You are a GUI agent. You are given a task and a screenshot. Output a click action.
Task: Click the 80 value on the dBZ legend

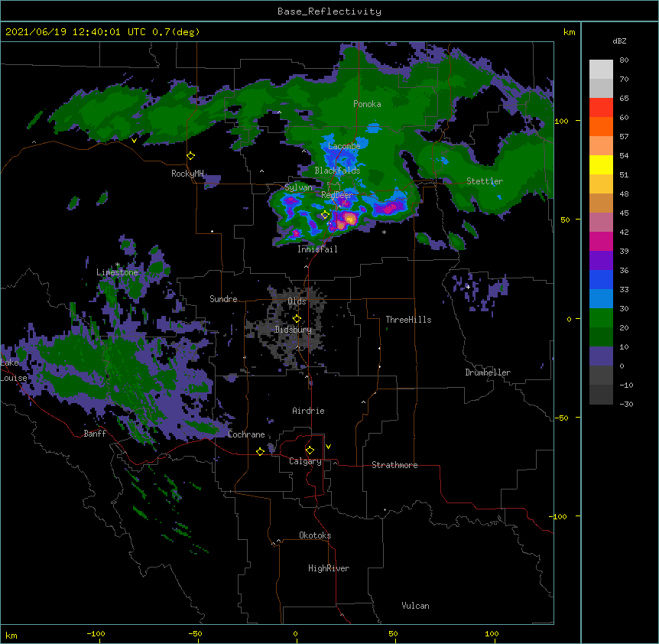(x=624, y=60)
